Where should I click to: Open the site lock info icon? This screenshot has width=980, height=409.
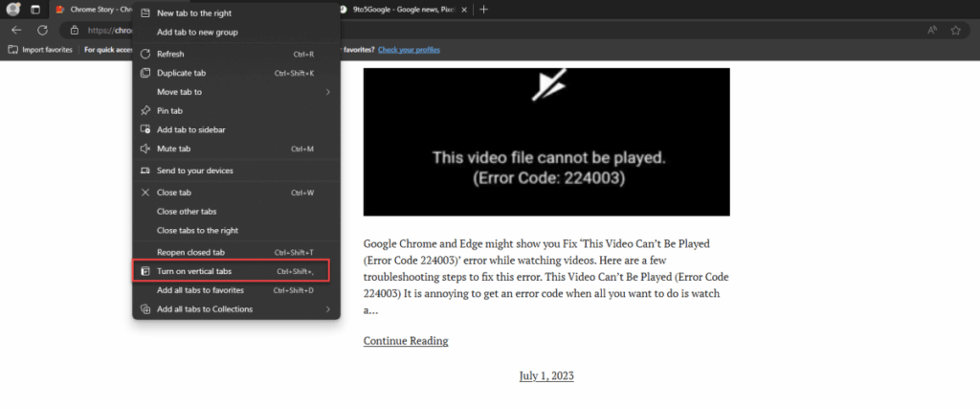75,30
